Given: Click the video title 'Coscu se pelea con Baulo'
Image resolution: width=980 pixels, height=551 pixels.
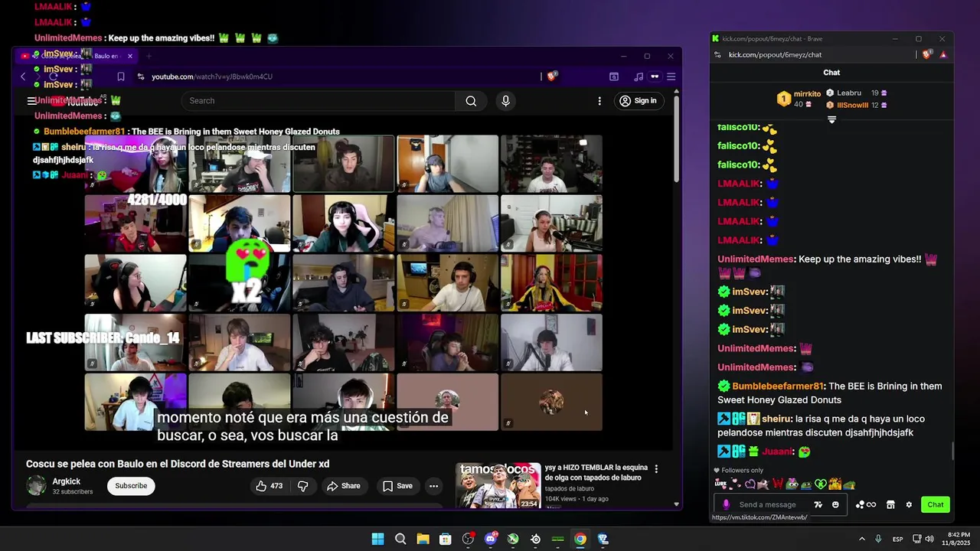Looking at the screenshot, I should point(178,464).
